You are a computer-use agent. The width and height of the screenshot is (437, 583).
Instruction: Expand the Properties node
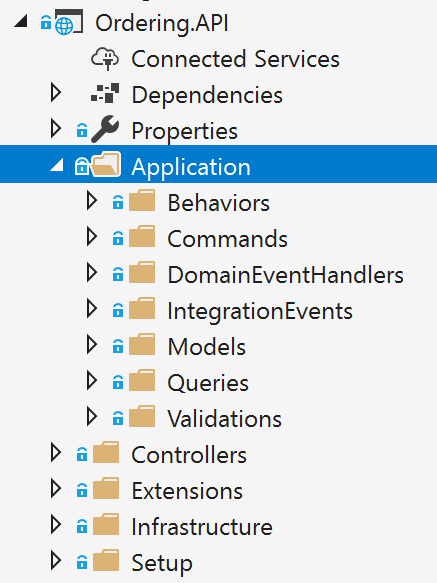[x=56, y=129]
